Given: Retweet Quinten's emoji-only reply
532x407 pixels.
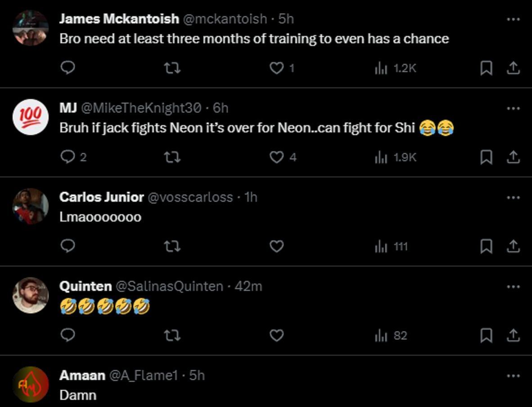Looking at the screenshot, I should click(x=172, y=335).
